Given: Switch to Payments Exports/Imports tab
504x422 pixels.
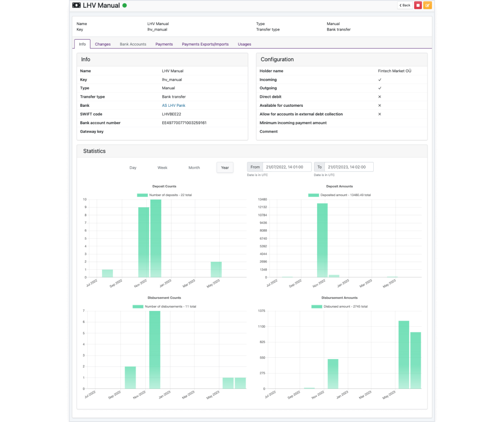Looking at the screenshot, I should (206, 44).
